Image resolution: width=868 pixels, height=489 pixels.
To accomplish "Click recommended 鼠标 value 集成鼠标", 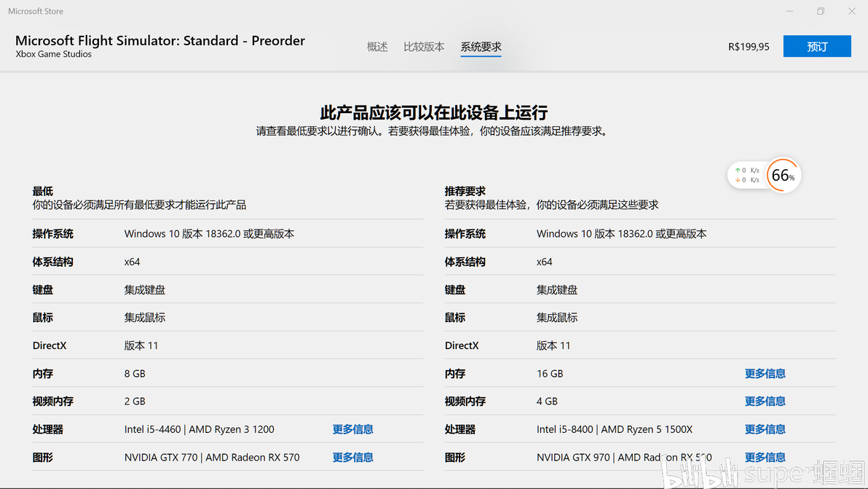I will click(557, 318).
